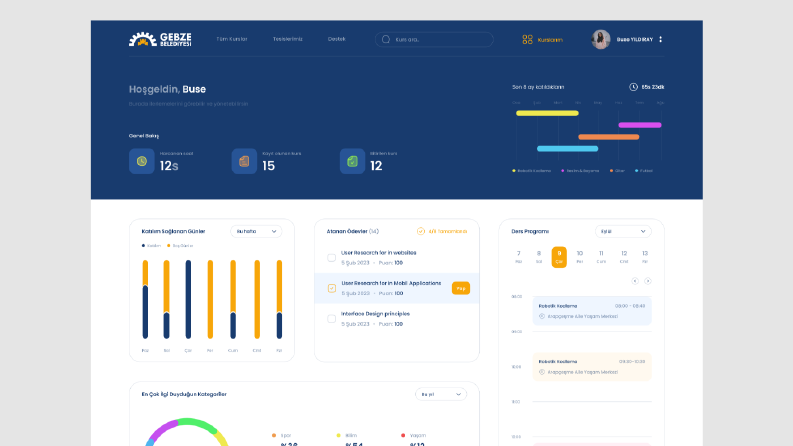Screen dimensions: 793x446
Task: Click the Buse YILDIRAY user name
Action: [635, 39]
